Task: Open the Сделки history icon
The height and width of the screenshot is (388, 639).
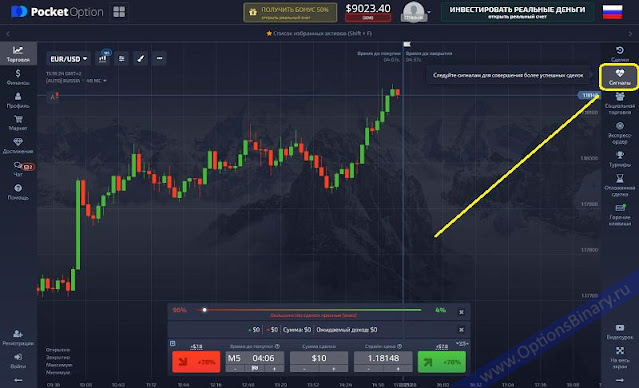Action: [619, 54]
